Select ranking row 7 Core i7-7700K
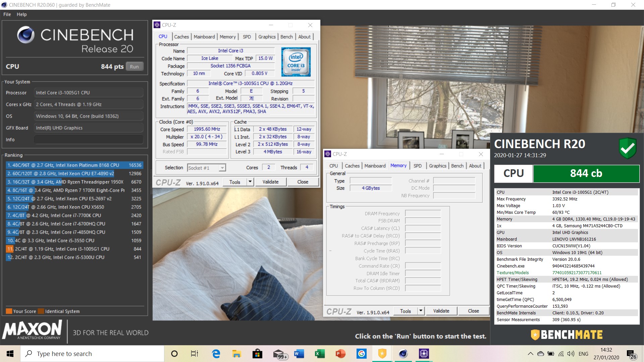 tap(74, 215)
